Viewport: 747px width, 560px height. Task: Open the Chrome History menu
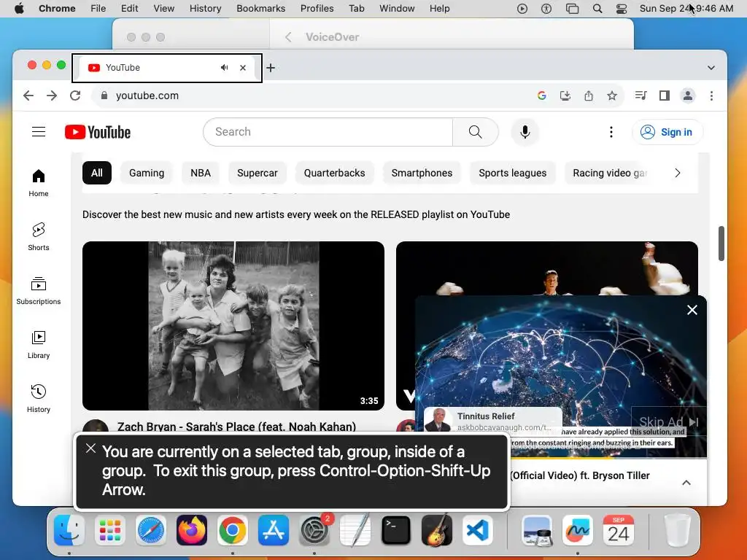205,9
